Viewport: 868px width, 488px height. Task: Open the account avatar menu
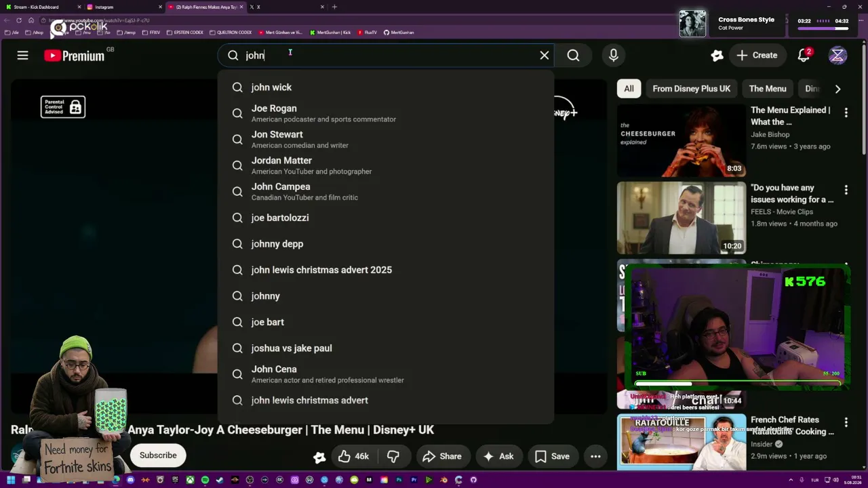coord(837,56)
